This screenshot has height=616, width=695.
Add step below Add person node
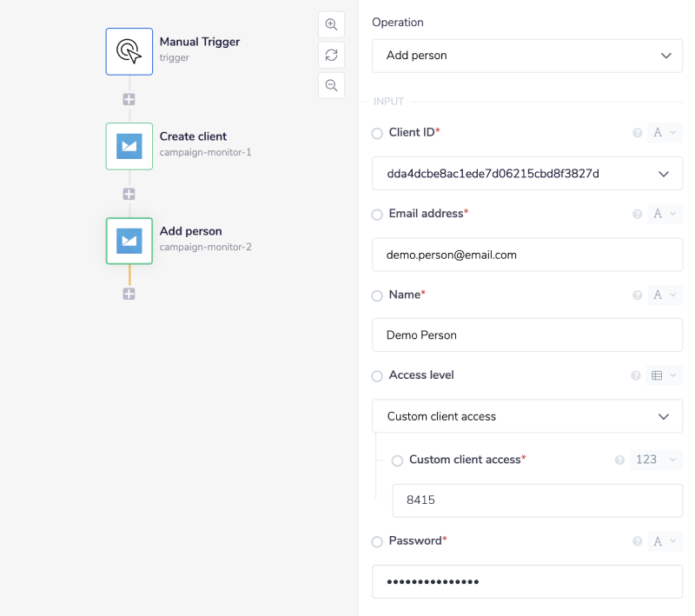click(129, 294)
